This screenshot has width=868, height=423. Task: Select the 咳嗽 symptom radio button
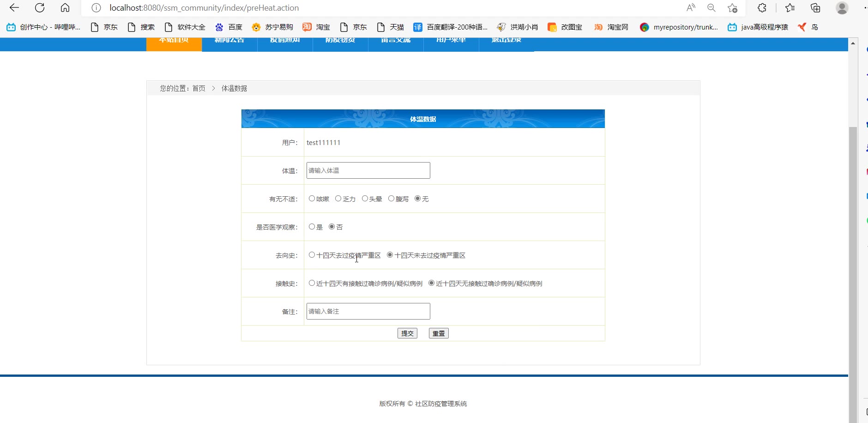click(x=312, y=199)
